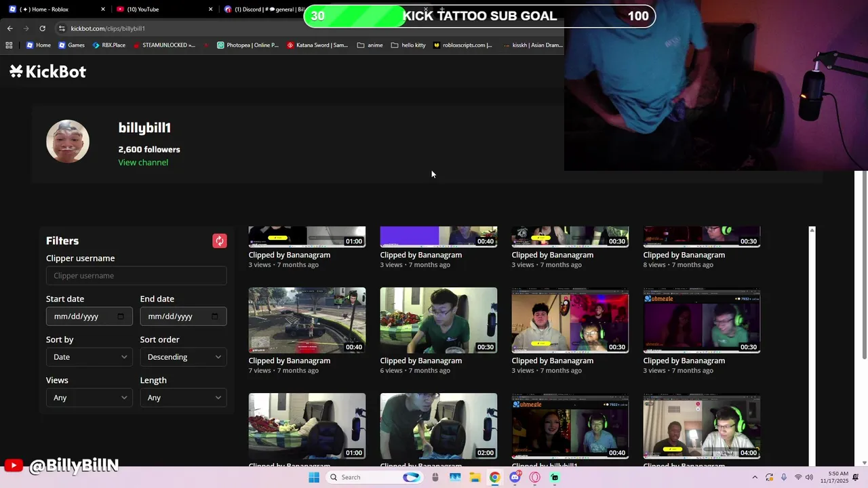
Task: Follow the View channel link
Action: [143, 163]
